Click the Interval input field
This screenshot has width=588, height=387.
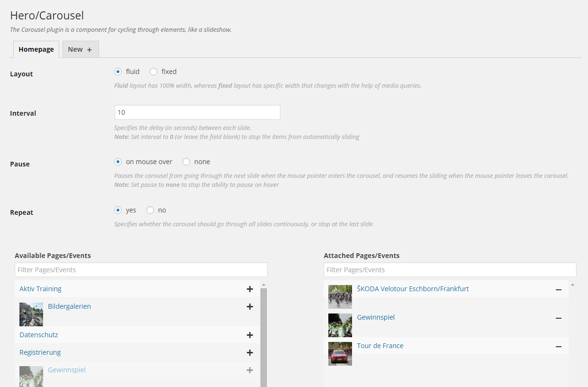197,112
